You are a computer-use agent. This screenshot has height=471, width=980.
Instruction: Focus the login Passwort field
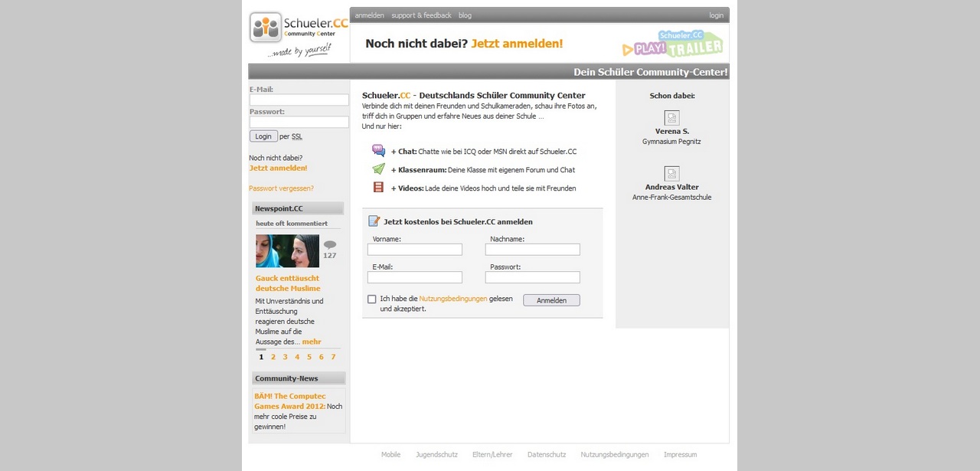(299, 123)
